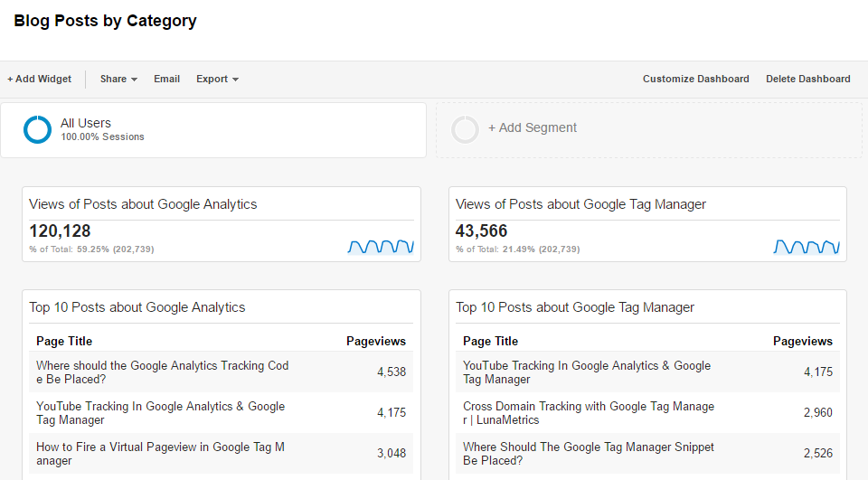Click the 43,566 pageviews value

pyautogui.click(x=481, y=231)
